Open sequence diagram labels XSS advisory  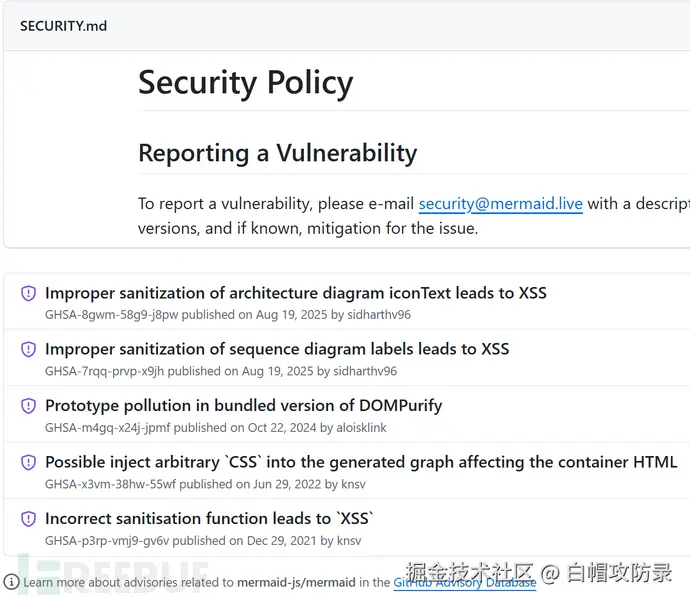[x=277, y=349]
